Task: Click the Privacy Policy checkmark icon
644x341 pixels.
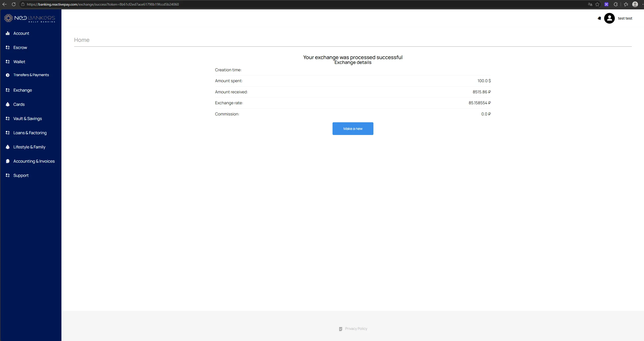Action: point(340,329)
